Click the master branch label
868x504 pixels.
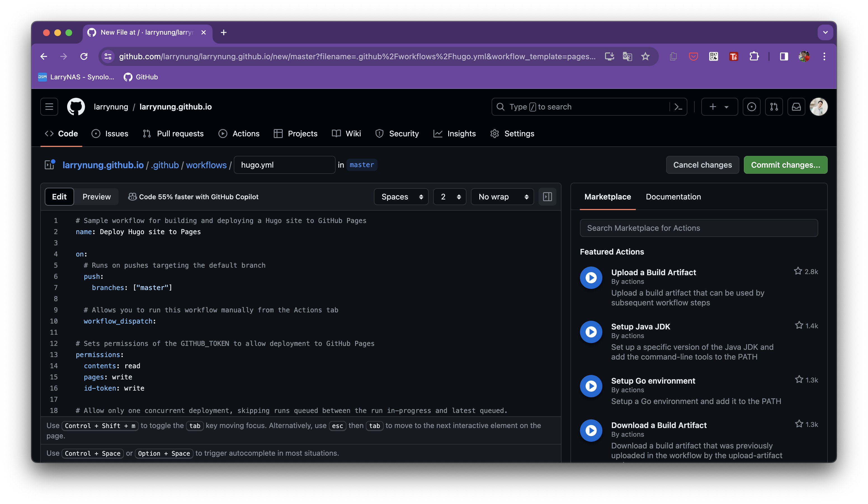pyautogui.click(x=362, y=165)
